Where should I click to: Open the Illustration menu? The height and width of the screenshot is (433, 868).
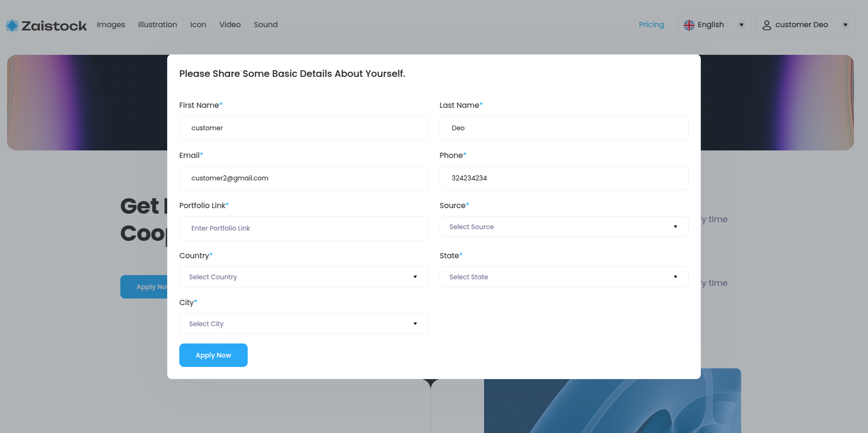(157, 24)
